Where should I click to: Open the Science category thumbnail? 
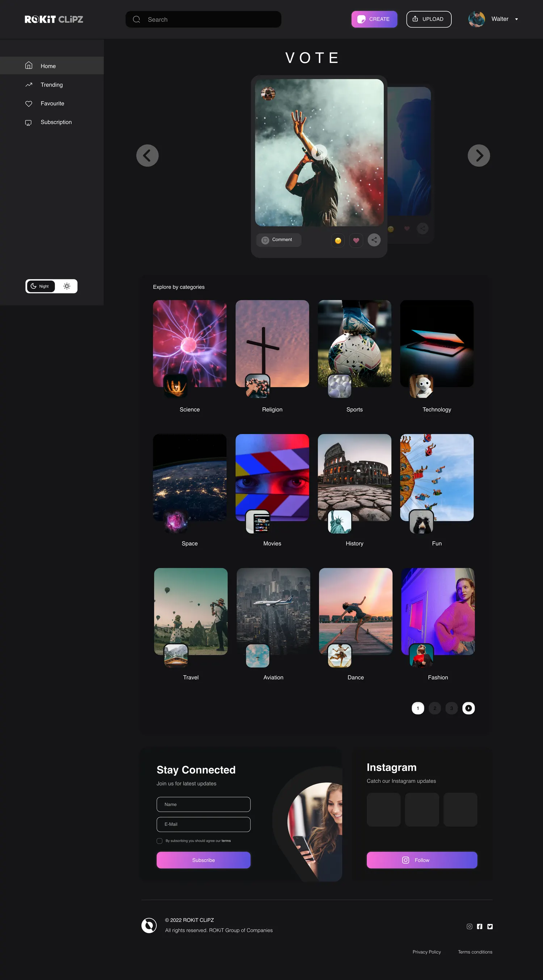[x=190, y=344]
